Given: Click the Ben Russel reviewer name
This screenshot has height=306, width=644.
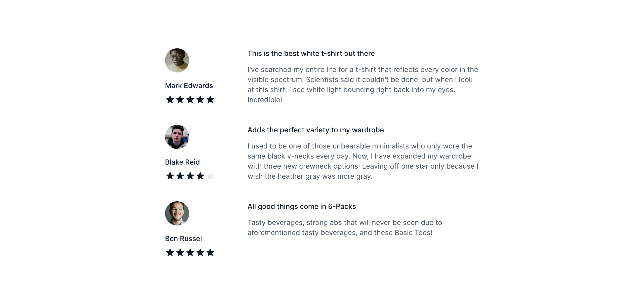Looking at the screenshot, I should [183, 239].
